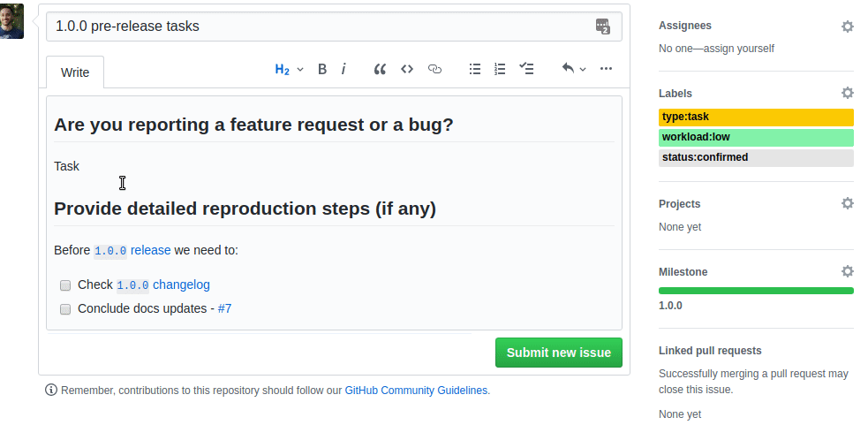Tick the Check 1.0.0 changelog checkbox
The image size is (868, 425).
pos(65,285)
